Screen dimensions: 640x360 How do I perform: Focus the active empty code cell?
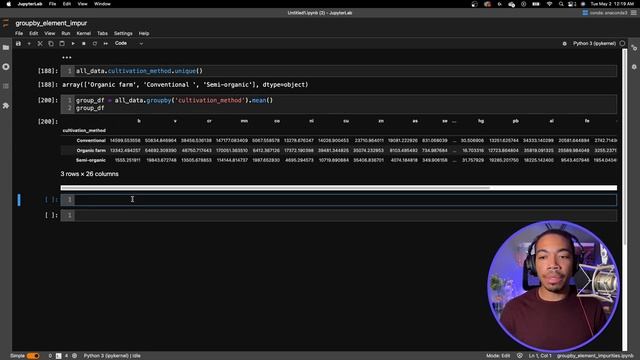(339, 200)
